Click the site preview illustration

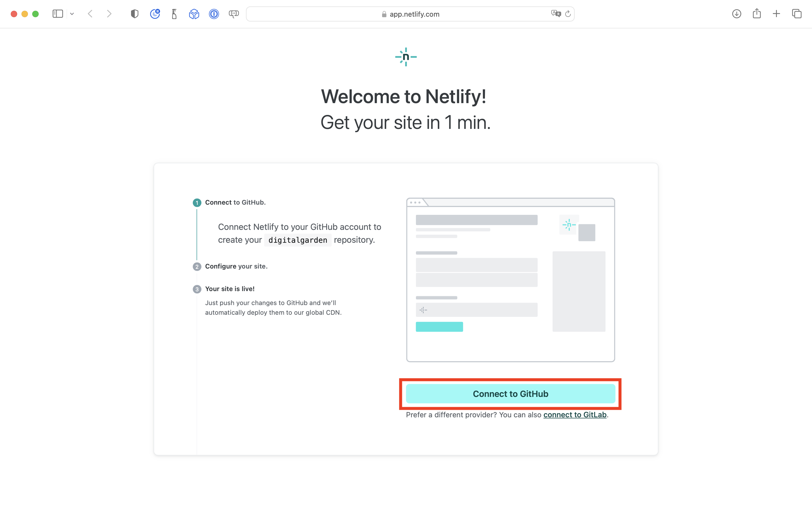(x=510, y=280)
